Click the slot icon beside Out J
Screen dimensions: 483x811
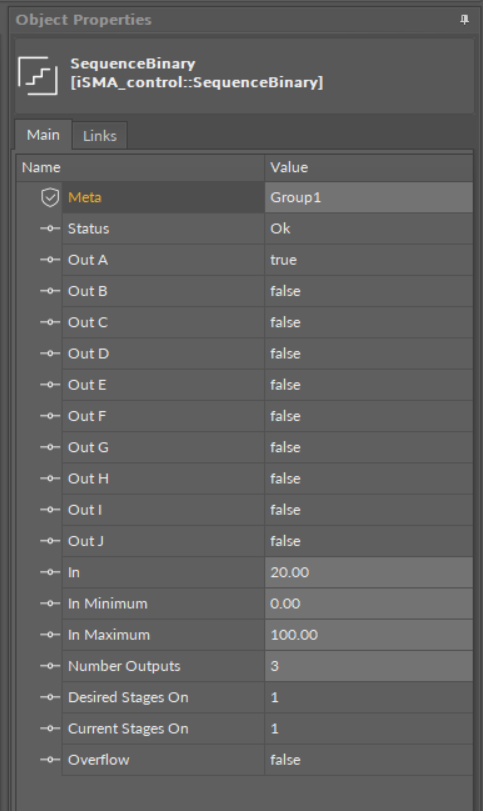pyautogui.click(x=50, y=540)
